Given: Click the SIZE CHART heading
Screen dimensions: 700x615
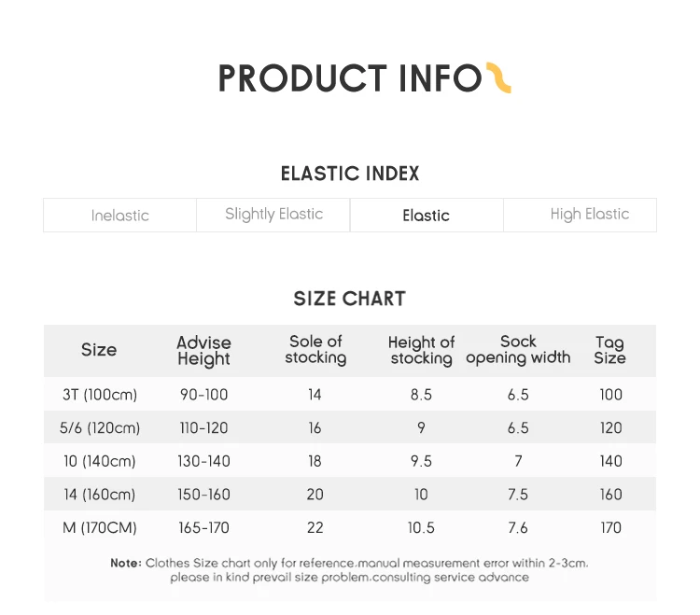Looking at the screenshot, I should [350, 299].
